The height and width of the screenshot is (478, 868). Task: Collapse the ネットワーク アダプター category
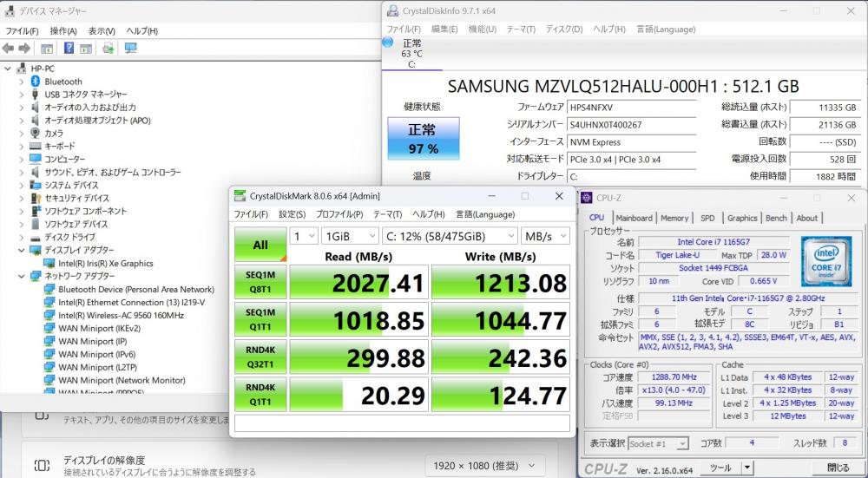pos(21,276)
